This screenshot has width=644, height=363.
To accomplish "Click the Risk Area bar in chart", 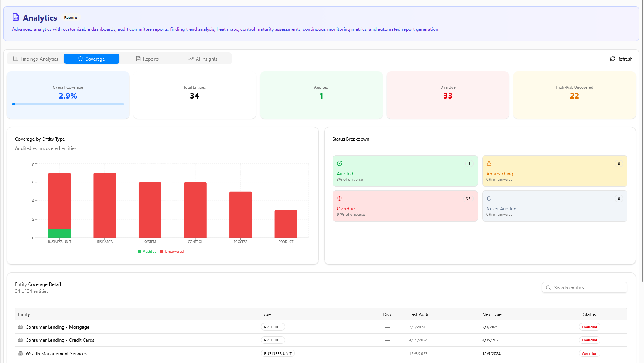I will pyautogui.click(x=104, y=205).
